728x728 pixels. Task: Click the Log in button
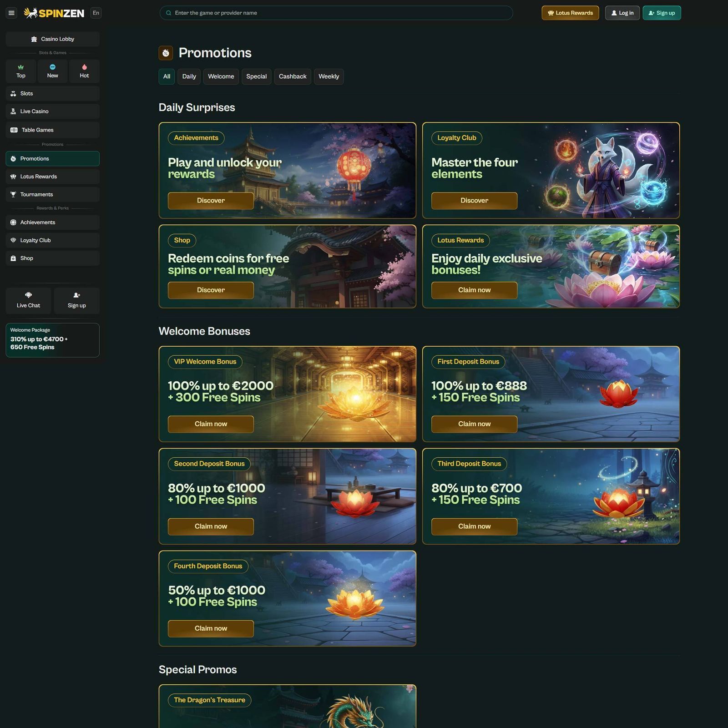click(622, 13)
